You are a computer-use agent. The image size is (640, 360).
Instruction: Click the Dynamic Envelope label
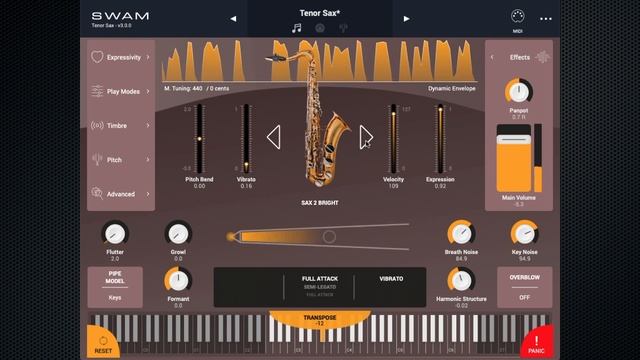451,89
